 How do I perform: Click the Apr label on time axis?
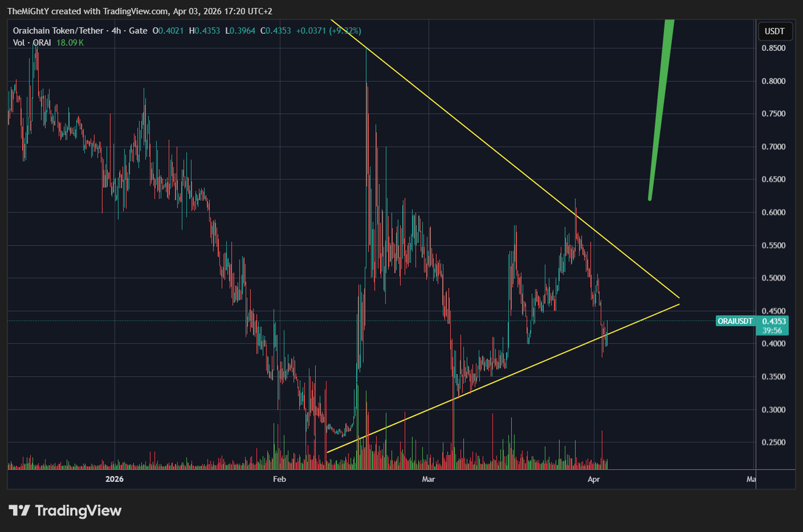[593, 479]
